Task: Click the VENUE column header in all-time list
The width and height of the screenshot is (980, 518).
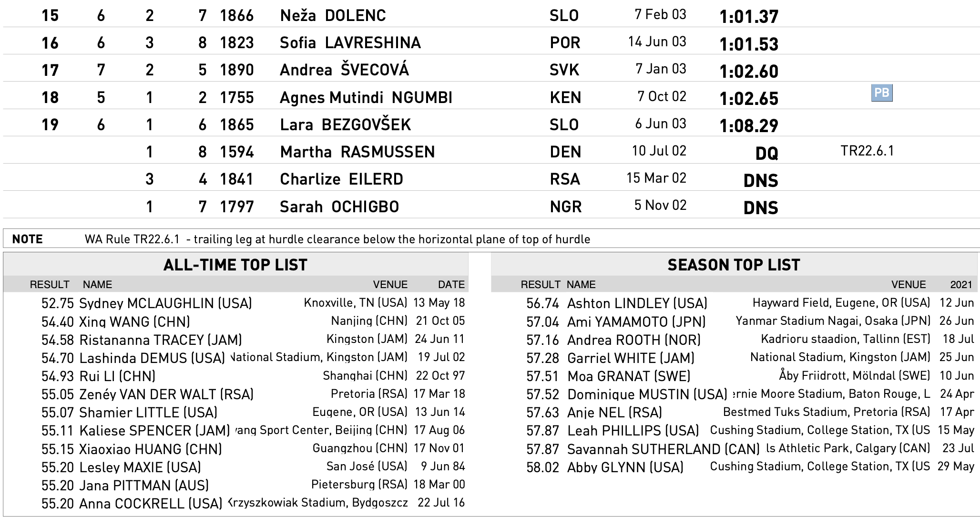Action: pyautogui.click(x=390, y=285)
